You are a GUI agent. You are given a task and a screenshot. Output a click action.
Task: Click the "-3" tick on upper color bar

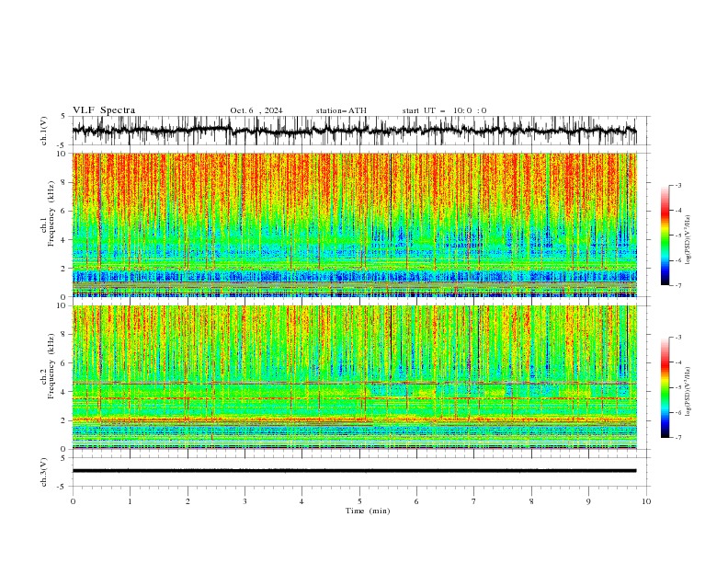pos(677,185)
